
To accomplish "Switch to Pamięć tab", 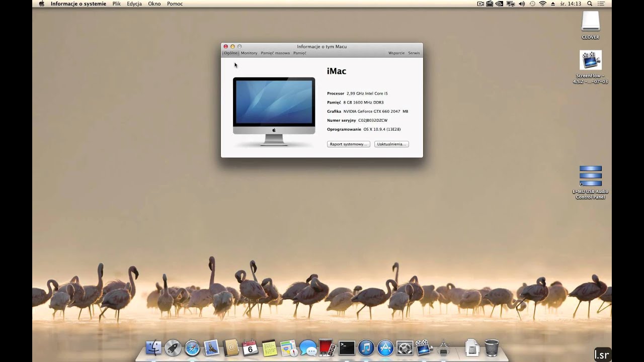I will point(300,53).
